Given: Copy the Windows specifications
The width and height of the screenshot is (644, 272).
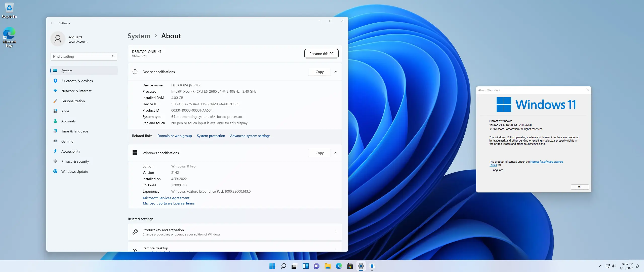Looking at the screenshot, I should point(319,153).
